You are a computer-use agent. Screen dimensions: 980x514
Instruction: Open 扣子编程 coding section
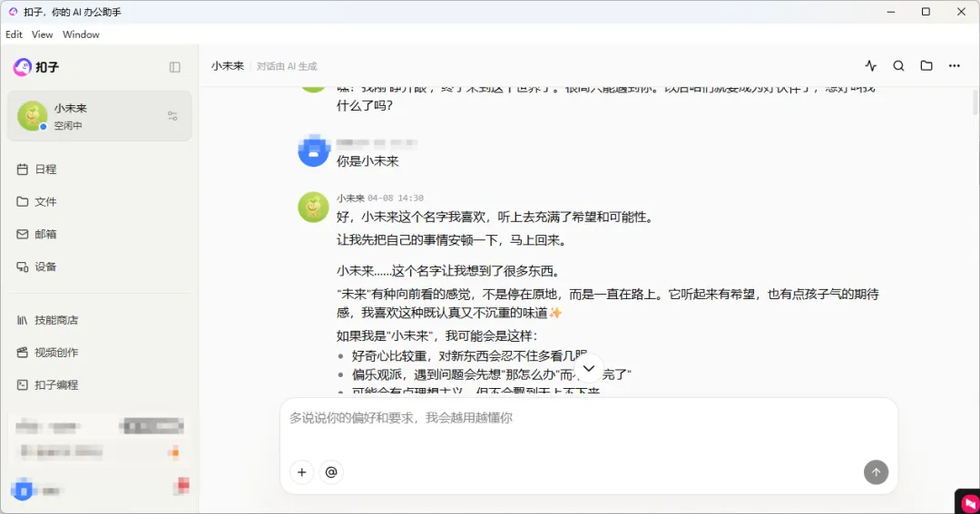coord(100,385)
